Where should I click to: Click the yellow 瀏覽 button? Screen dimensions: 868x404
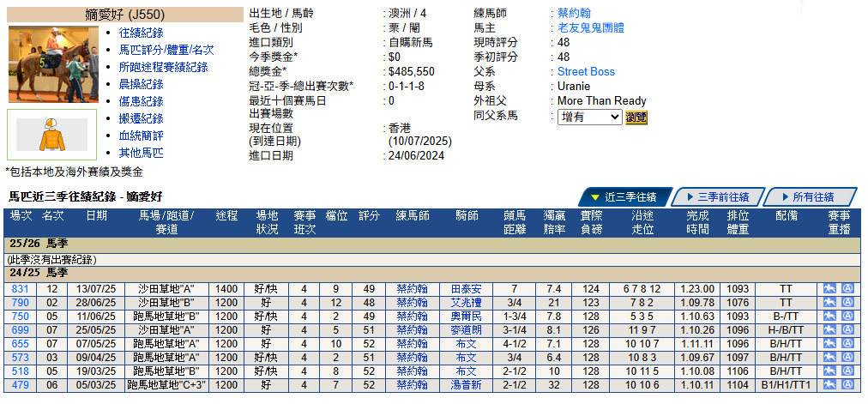pyautogui.click(x=636, y=118)
